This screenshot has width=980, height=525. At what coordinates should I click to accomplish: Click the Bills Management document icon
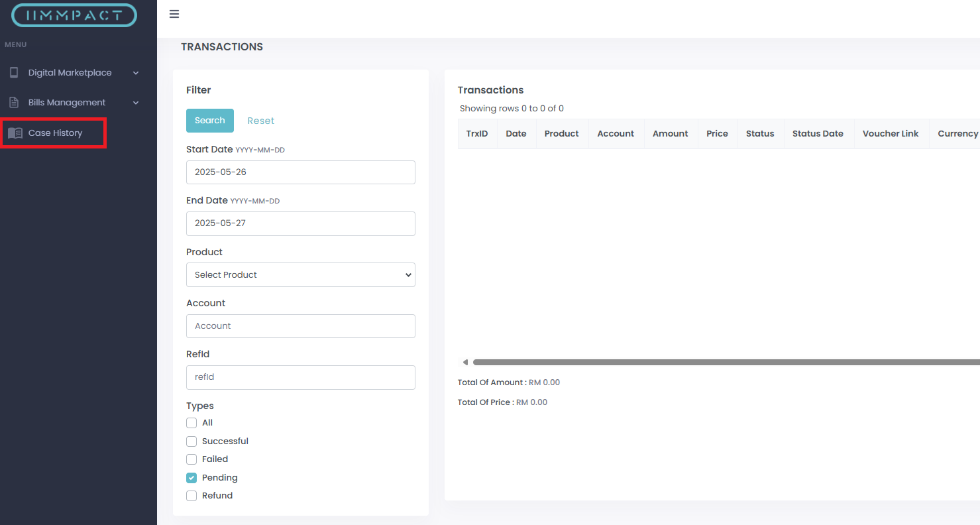[x=14, y=103]
